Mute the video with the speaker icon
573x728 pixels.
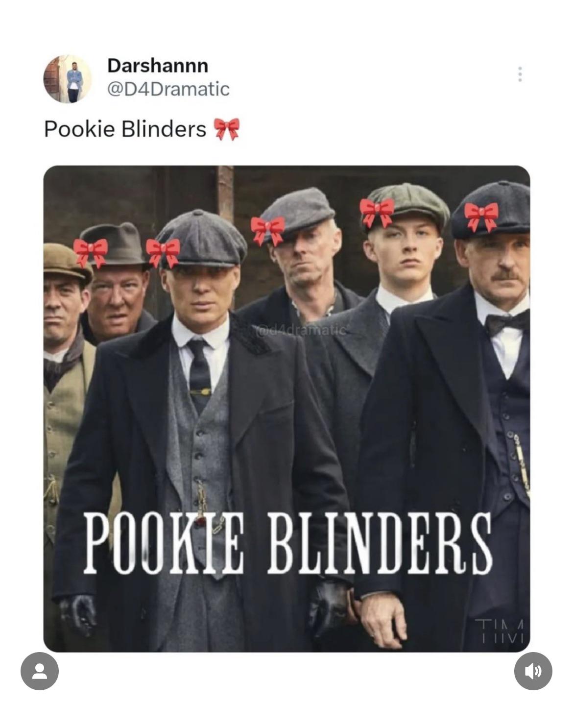[533, 671]
